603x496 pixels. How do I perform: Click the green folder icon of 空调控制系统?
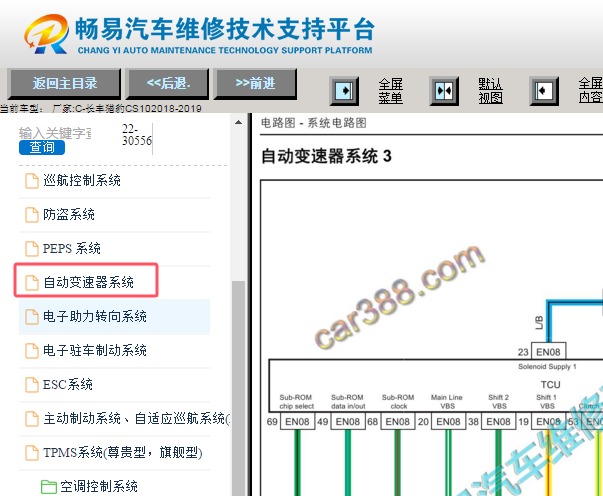[x=49, y=486]
